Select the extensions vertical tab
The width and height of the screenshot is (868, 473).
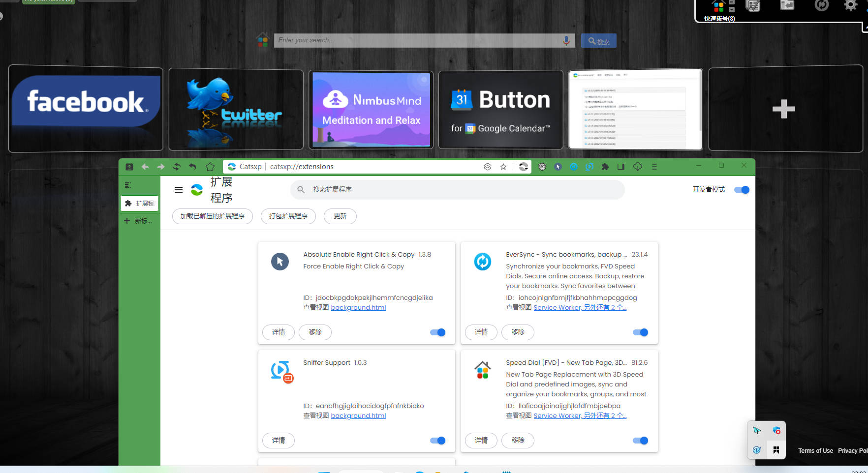click(x=140, y=204)
